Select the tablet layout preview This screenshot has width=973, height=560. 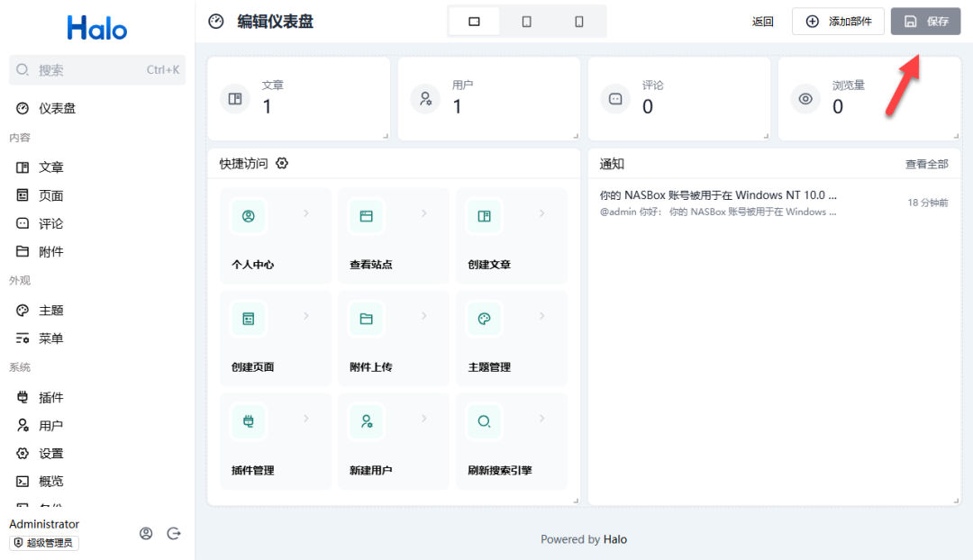click(526, 22)
